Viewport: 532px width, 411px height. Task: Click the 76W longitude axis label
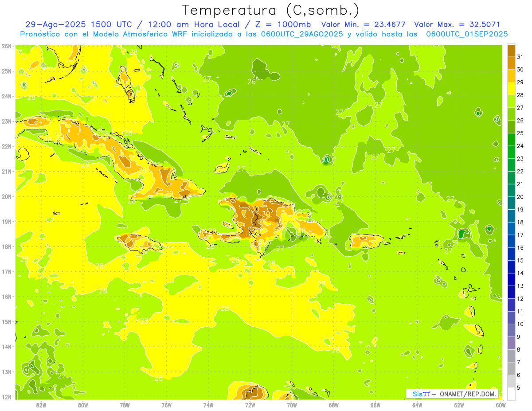coord(167,405)
